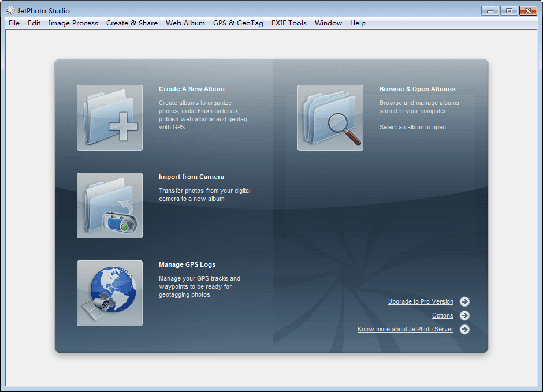The image size is (543, 392).
Task: Click the Browse & Open Albums heading
Action: [x=417, y=89]
